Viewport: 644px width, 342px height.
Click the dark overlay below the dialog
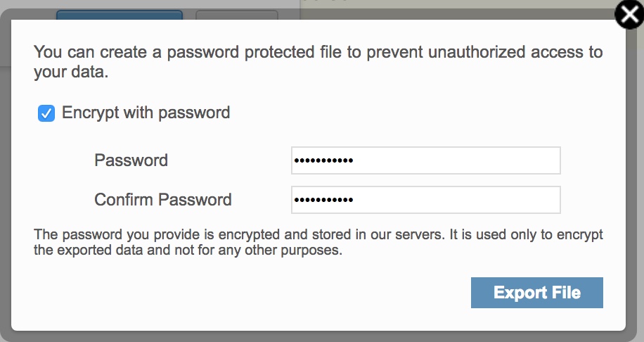point(316,336)
